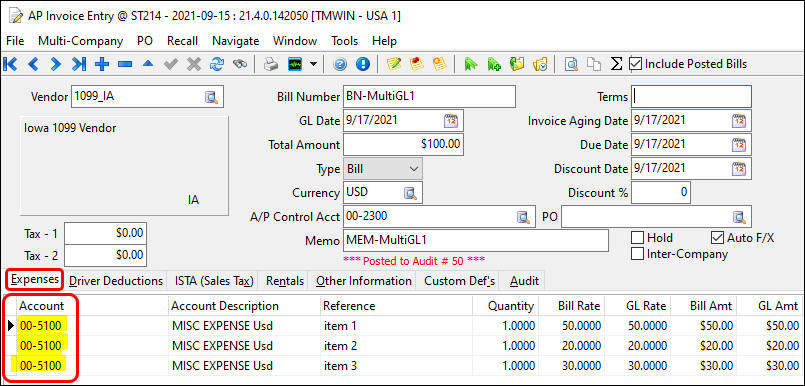Open the Recall menu
The image size is (805, 386).
pos(182,41)
